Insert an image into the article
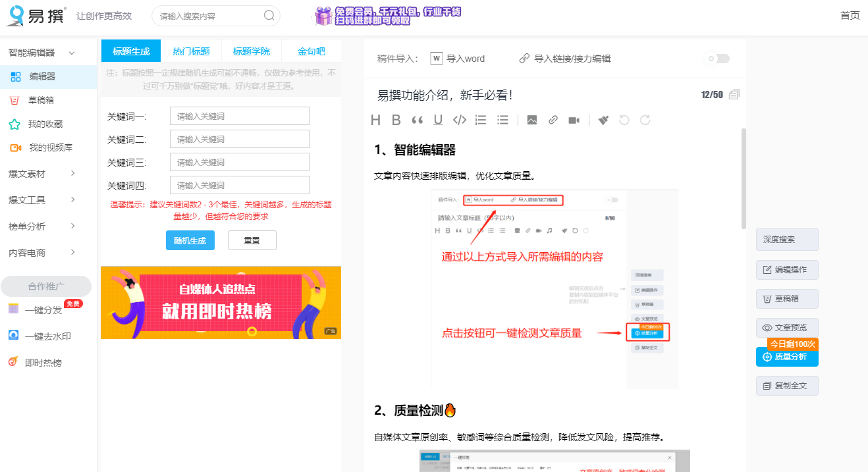 [x=532, y=120]
